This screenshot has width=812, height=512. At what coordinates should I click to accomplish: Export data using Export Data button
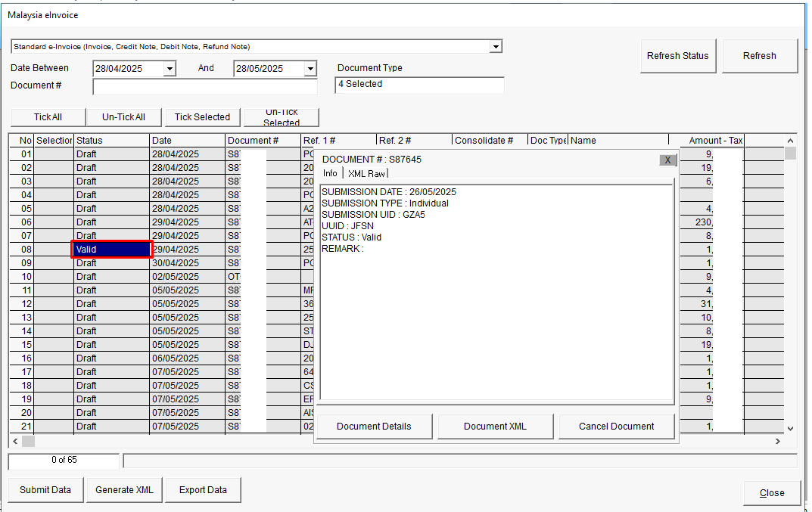pos(203,490)
